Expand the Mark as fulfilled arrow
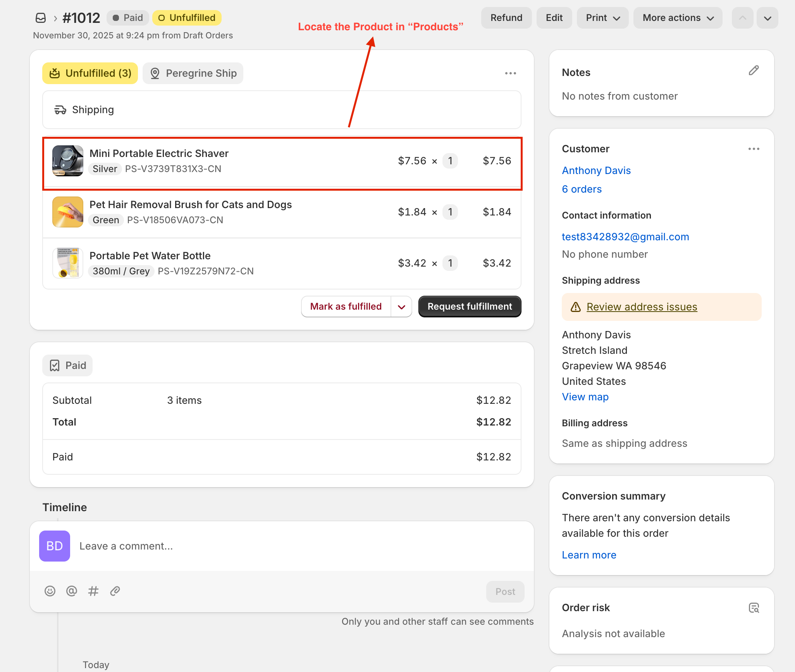This screenshot has width=795, height=672. tap(401, 307)
